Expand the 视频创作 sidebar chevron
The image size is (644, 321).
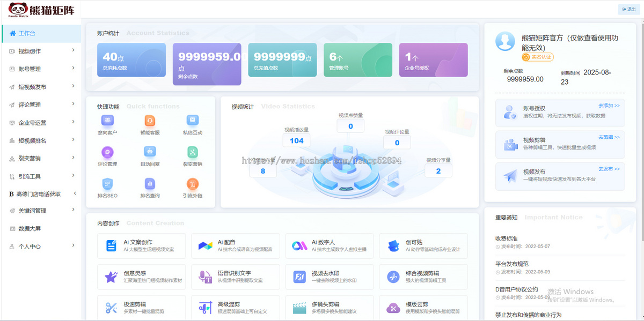point(73,50)
